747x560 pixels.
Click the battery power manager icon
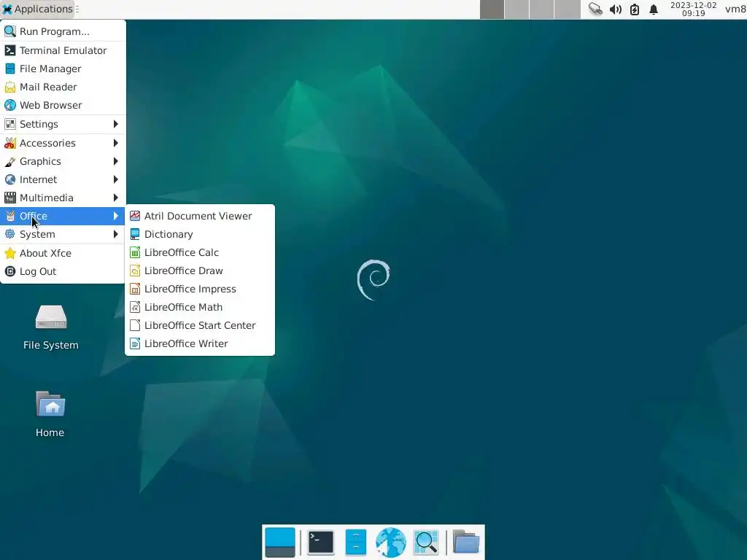635,9
